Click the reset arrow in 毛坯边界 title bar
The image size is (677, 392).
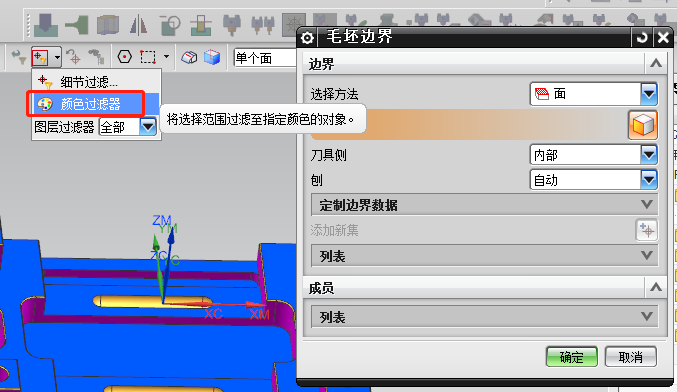tap(642, 38)
